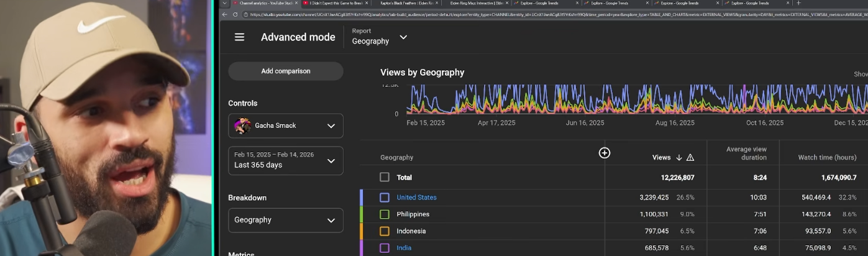Open the India geography link
This screenshot has width=868, height=256.
[x=404, y=248]
